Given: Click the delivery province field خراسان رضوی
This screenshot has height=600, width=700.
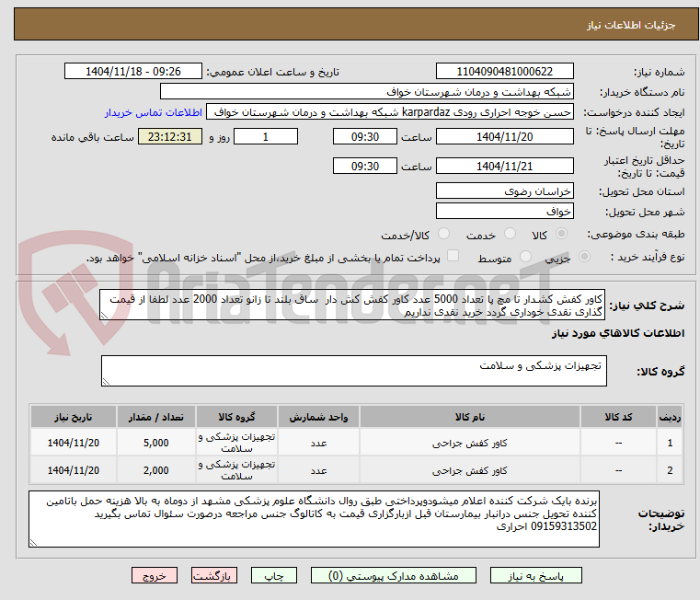Looking at the screenshot, I should pyautogui.click(x=504, y=191).
